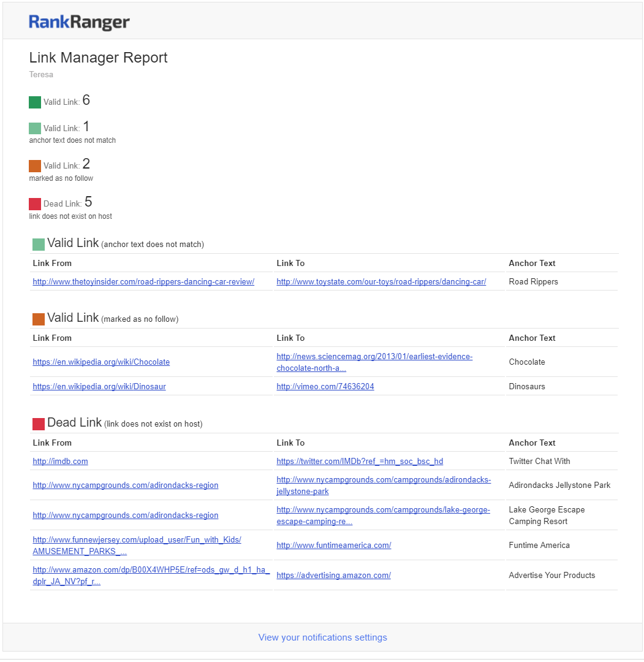Open vimeo.com/74636204 link
This screenshot has height=662, width=644.
tap(325, 386)
